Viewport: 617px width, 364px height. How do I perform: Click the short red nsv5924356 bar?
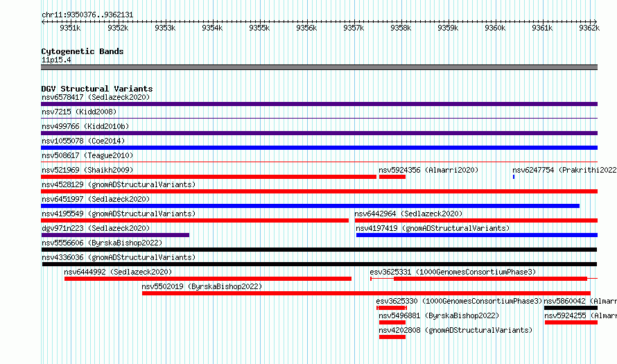tap(392, 177)
